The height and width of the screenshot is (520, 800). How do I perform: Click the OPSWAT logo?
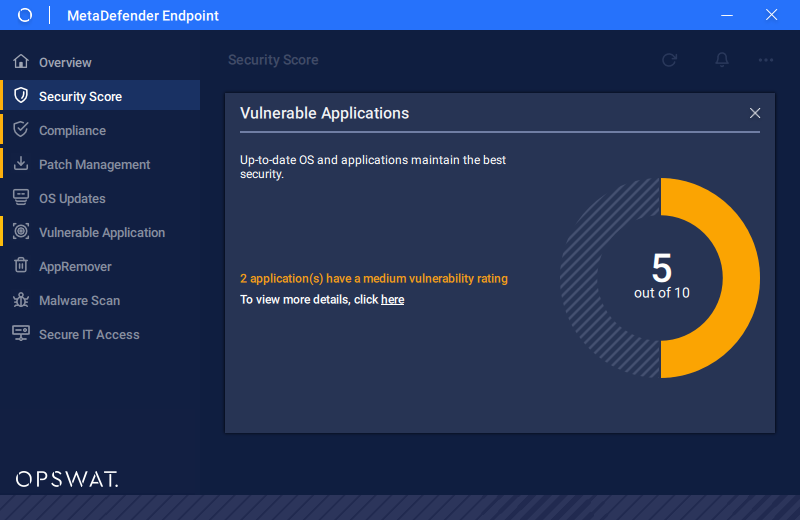pyautogui.click(x=67, y=479)
